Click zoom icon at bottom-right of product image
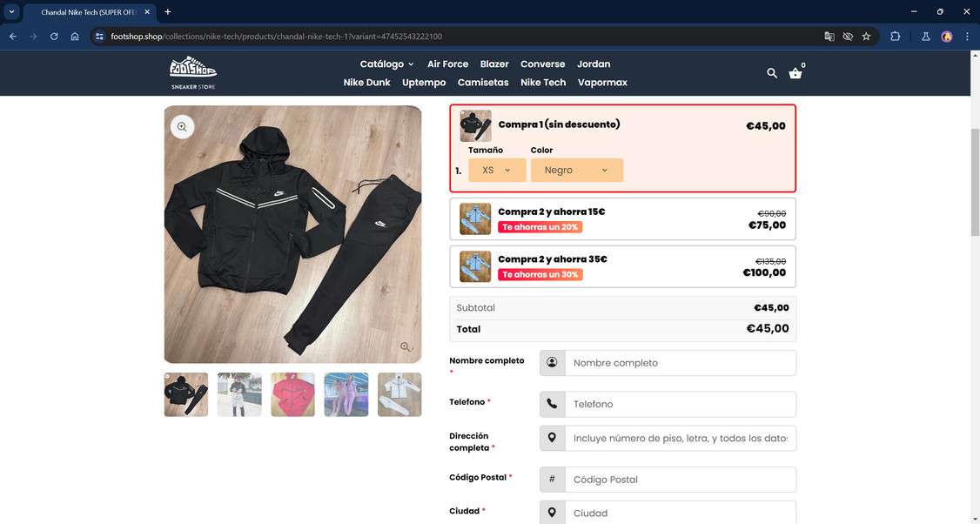 (x=406, y=347)
